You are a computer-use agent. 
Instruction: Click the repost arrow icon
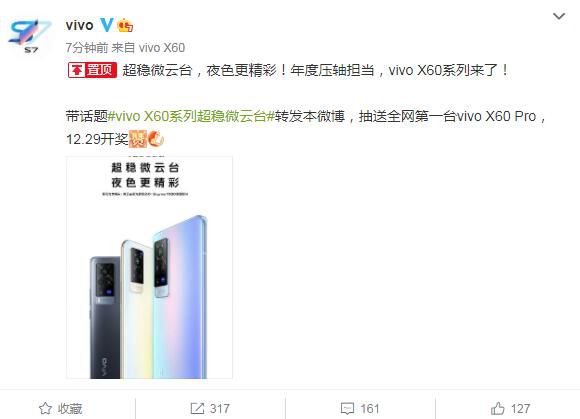point(197,408)
